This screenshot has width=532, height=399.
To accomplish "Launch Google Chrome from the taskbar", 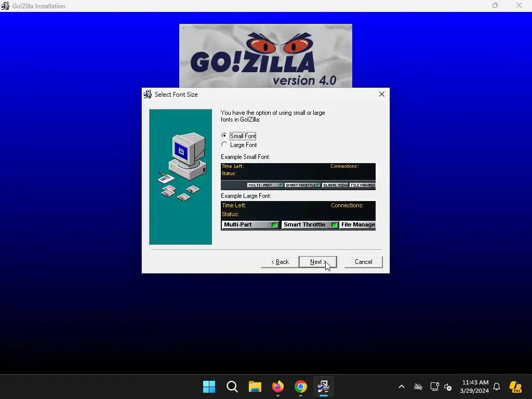I will tap(301, 387).
